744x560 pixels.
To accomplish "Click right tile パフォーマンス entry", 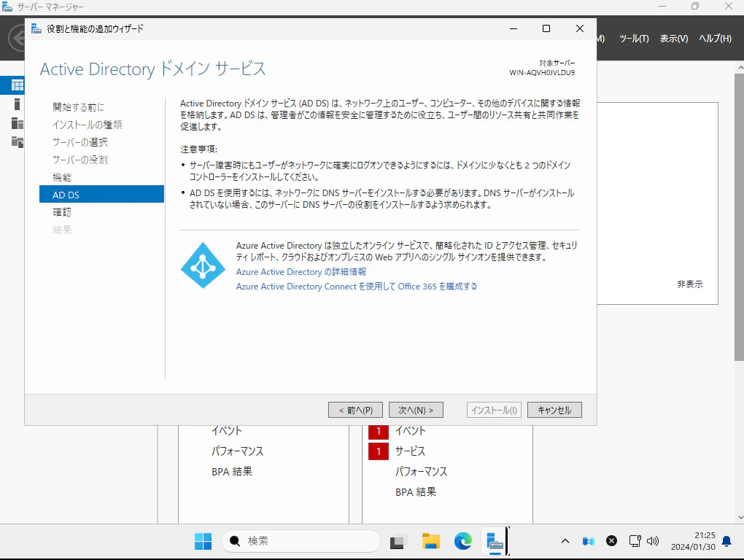I will pos(422,471).
